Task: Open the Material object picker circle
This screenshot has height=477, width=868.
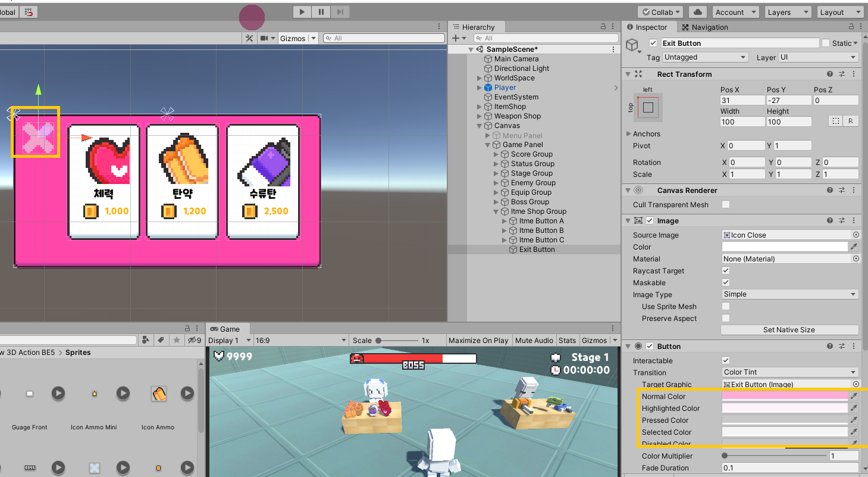Action: (856, 258)
